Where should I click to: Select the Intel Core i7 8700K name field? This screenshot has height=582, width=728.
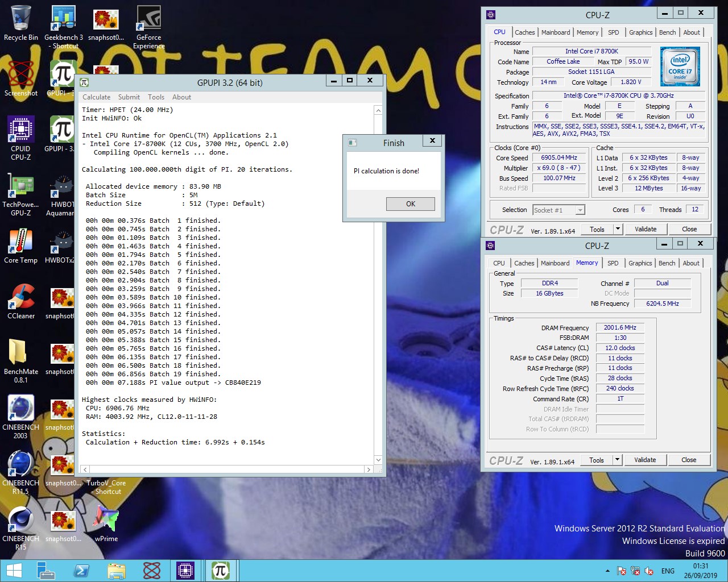(x=591, y=52)
